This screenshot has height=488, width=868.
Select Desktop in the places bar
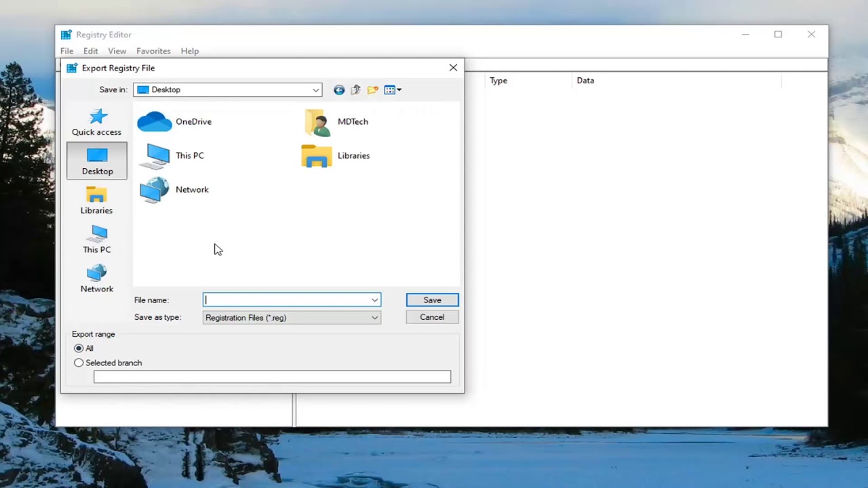(x=97, y=161)
